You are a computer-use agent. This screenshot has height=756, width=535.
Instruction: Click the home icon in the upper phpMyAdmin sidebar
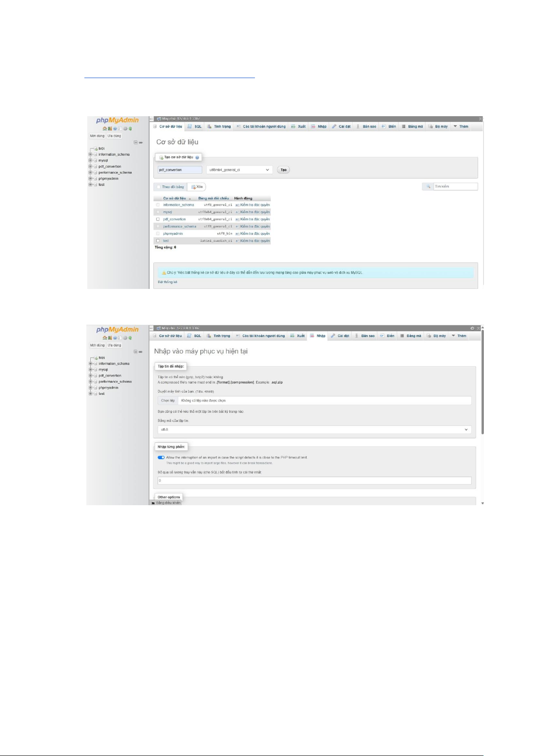(105, 129)
